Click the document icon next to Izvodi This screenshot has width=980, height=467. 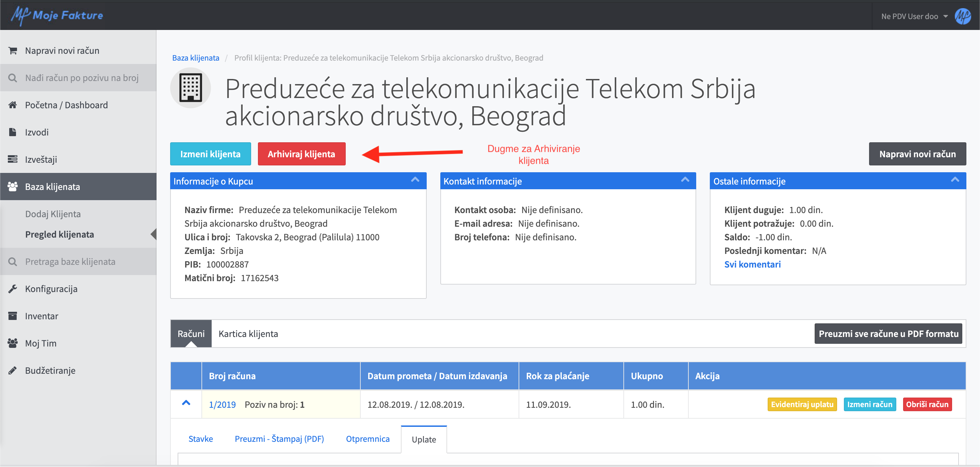click(13, 132)
